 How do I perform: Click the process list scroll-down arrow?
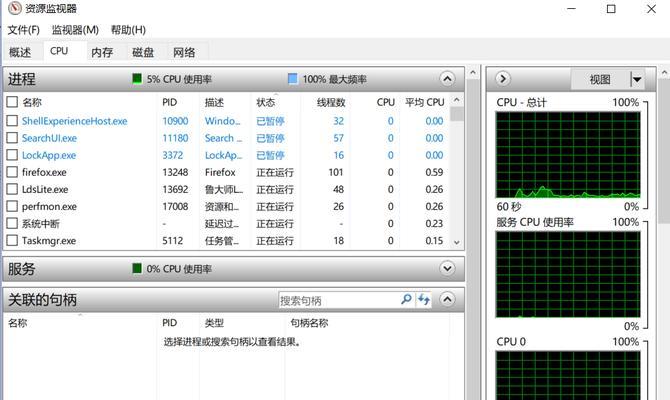[456, 242]
